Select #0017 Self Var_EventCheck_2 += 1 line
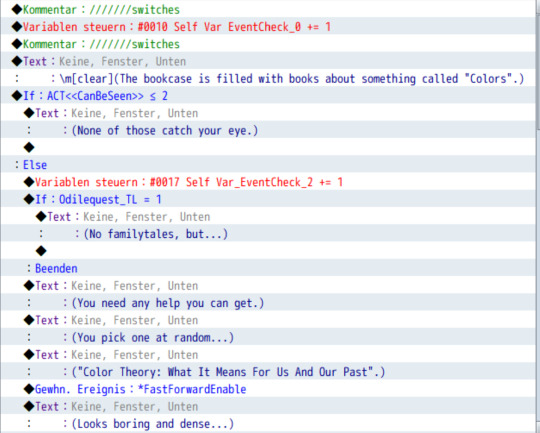Viewport: 540px width, 433px height. 268,182
